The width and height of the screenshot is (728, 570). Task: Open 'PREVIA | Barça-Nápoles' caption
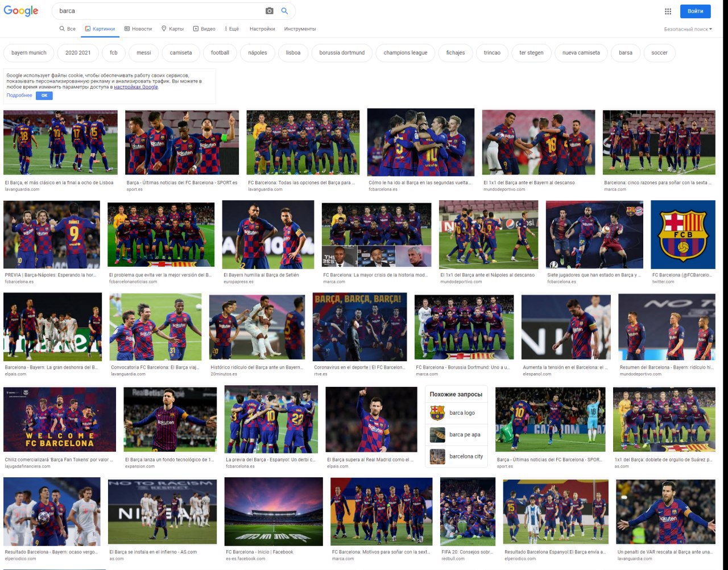click(x=51, y=275)
